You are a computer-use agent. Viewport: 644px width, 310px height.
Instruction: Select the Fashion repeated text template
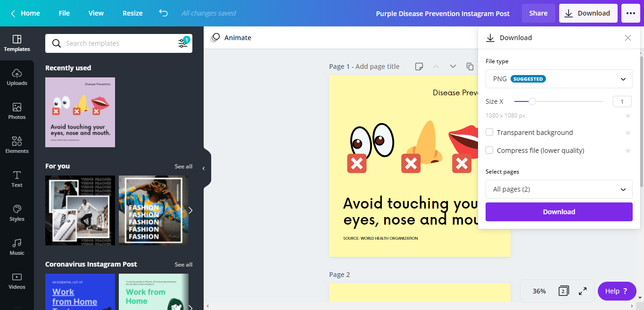[x=154, y=210]
